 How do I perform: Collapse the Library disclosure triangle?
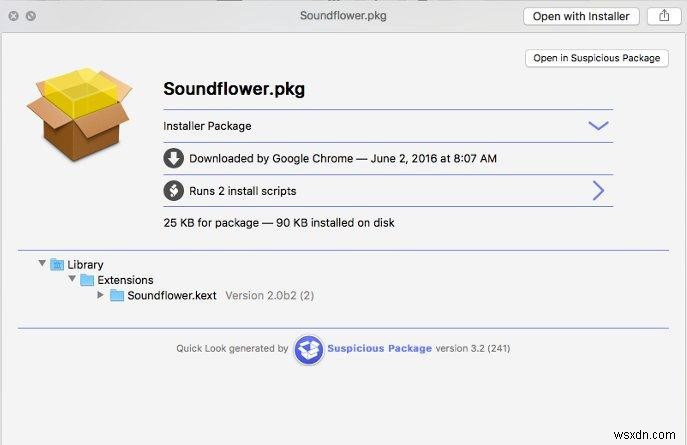[x=42, y=265]
